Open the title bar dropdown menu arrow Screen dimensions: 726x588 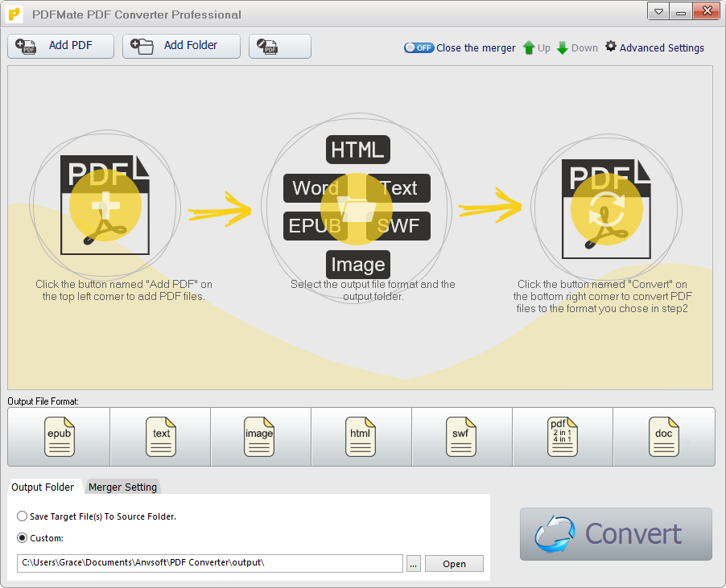click(658, 11)
